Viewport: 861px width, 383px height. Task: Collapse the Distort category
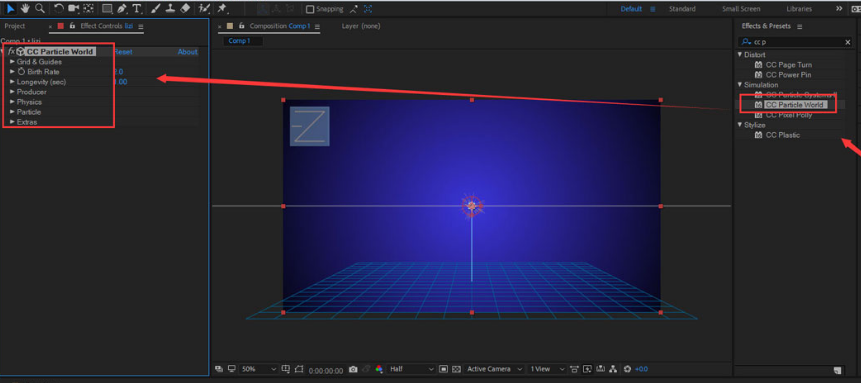point(740,54)
